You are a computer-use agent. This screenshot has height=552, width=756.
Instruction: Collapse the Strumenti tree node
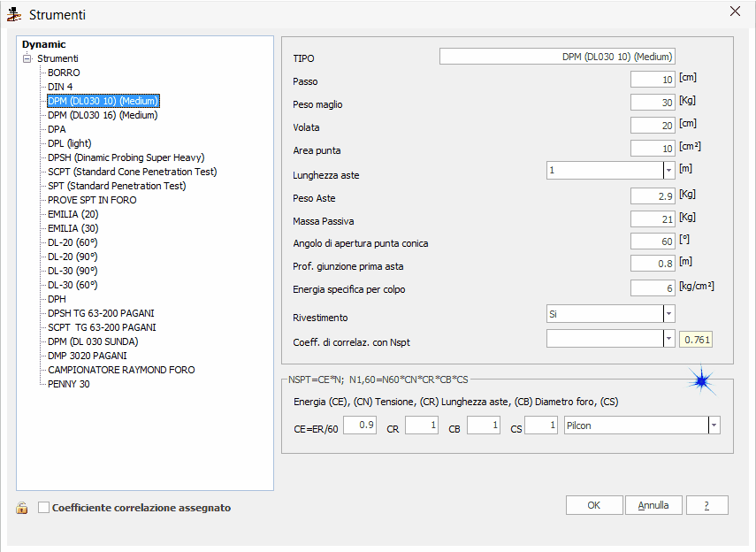(27, 59)
